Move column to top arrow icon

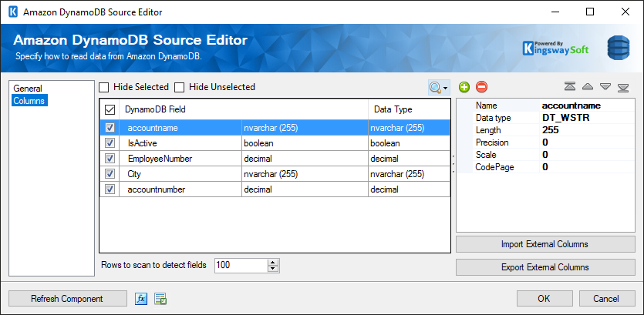[570, 86]
